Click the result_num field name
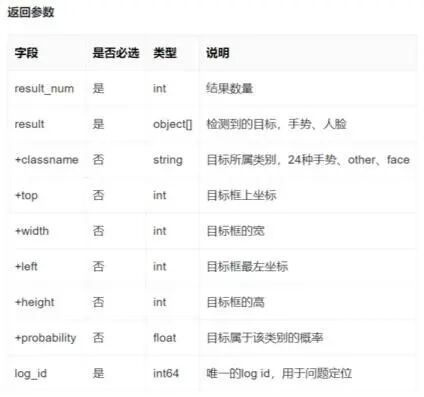424x397 pixels. point(44,89)
